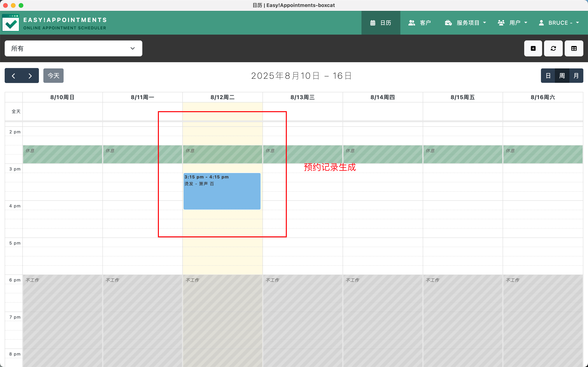
Task: Click the briefcase icon beside 服务项目
Action: pyautogui.click(x=448, y=23)
